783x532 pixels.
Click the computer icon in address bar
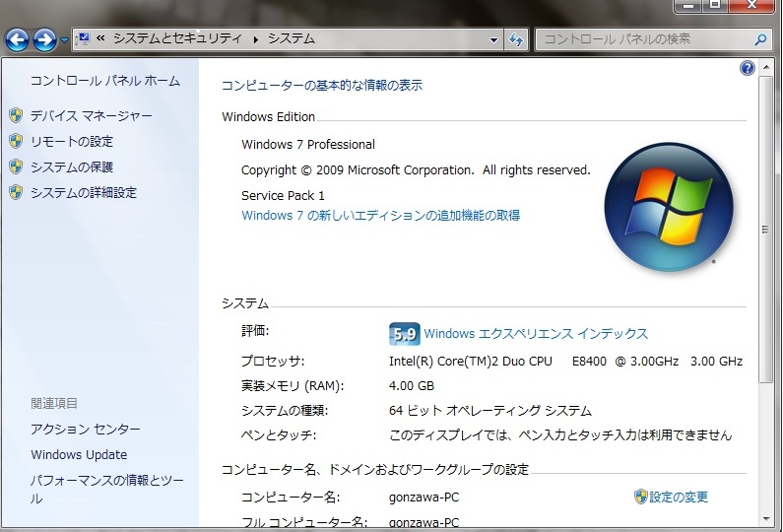[84, 38]
